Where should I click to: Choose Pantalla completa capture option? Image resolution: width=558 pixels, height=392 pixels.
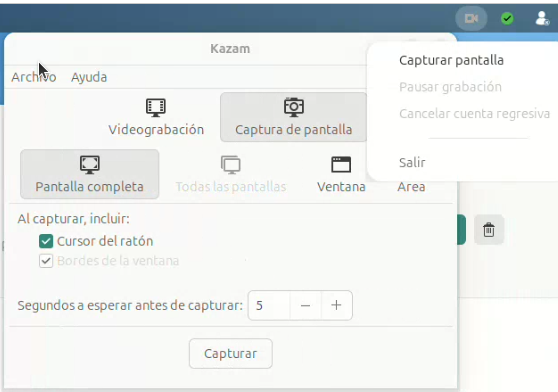coord(89,174)
